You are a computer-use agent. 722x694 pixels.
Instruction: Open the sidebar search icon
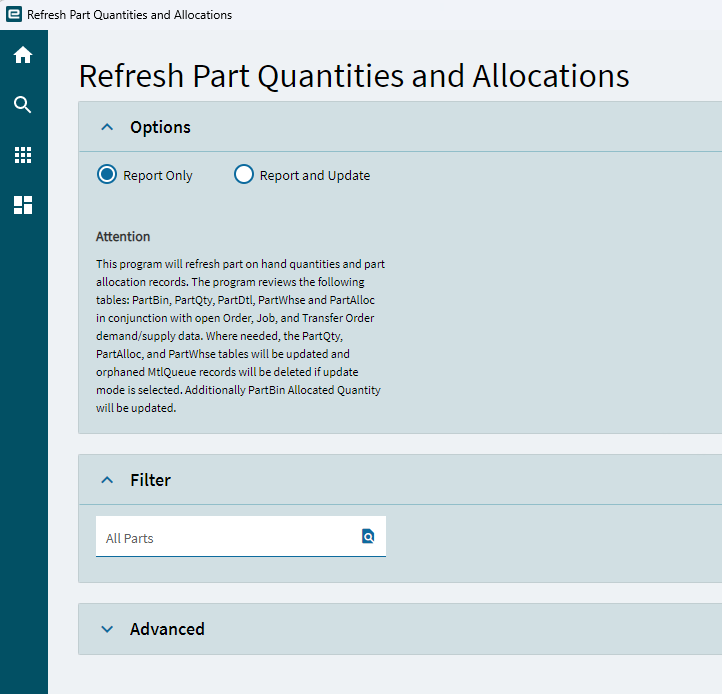23,105
